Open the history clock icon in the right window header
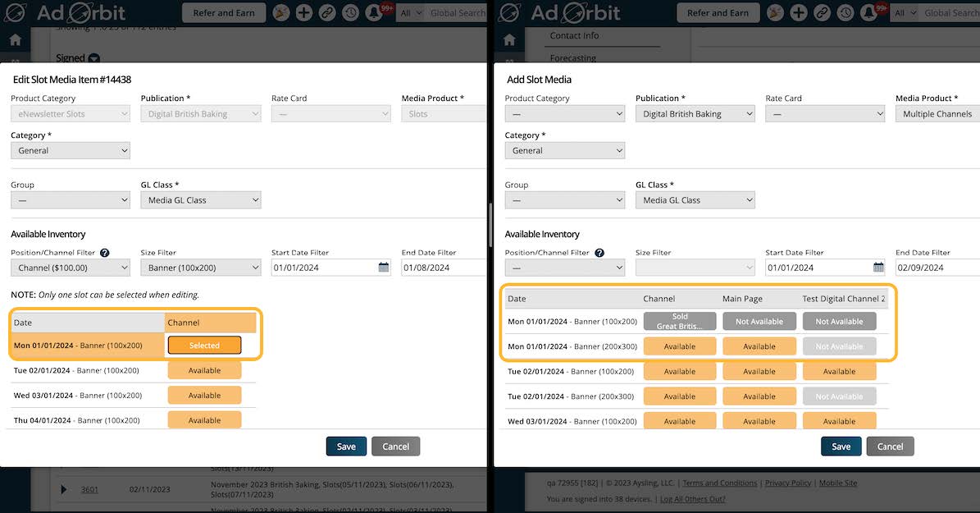 point(845,12)
